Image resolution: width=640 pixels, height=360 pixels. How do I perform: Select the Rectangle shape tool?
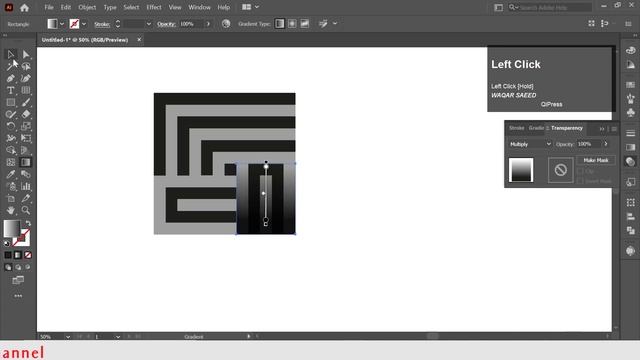pyautogui.click(x=11, y=102)
